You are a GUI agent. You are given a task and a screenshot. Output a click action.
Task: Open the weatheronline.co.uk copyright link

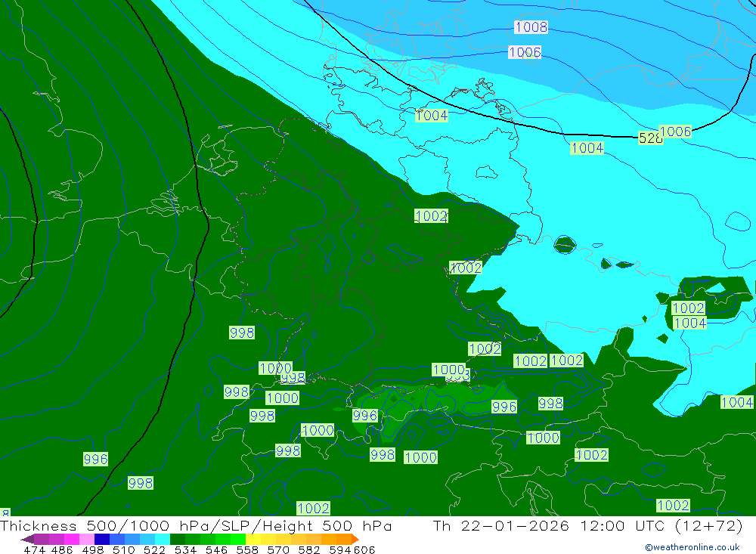point(692,547)
